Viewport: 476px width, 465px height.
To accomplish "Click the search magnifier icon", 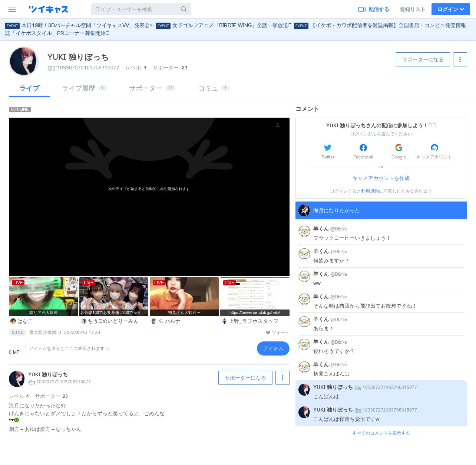I will [x=184, y=9].
